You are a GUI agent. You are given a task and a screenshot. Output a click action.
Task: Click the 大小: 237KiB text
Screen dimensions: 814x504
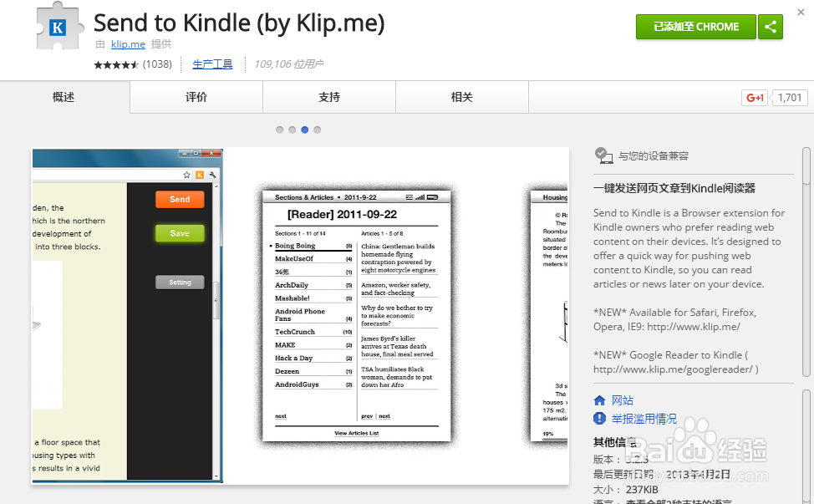pyautogui.click(x=626, y=490)
